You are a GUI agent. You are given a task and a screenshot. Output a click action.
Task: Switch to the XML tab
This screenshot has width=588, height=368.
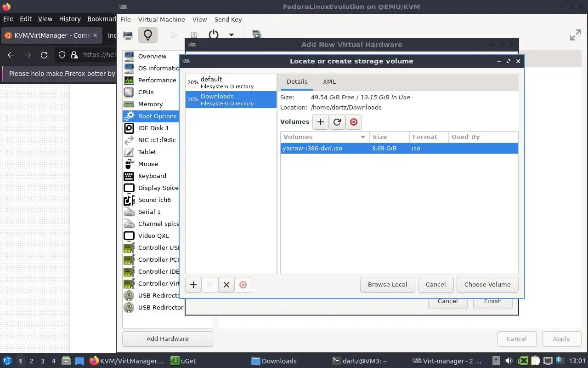pyautogui.click(x=329, y=81)
